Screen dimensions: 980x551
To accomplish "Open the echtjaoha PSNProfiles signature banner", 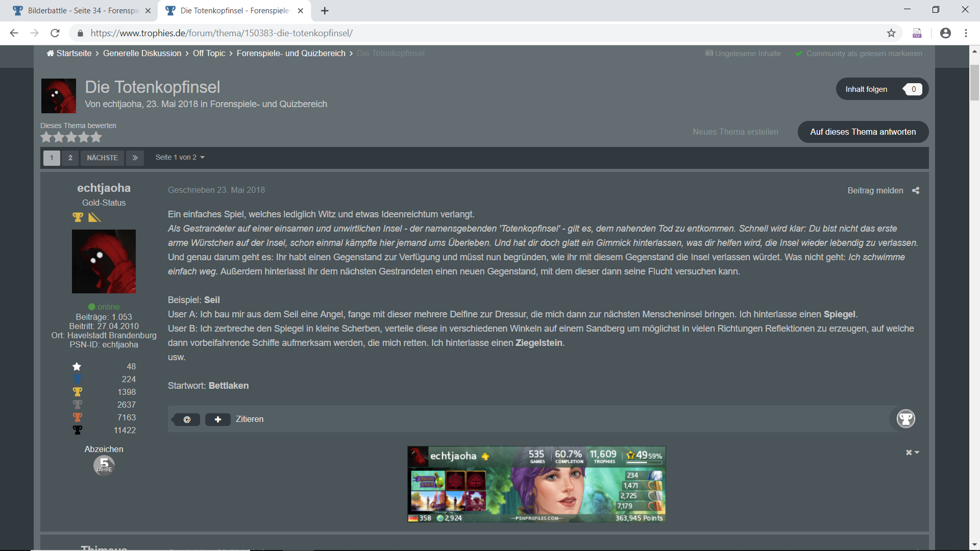I will coord(536,484).
